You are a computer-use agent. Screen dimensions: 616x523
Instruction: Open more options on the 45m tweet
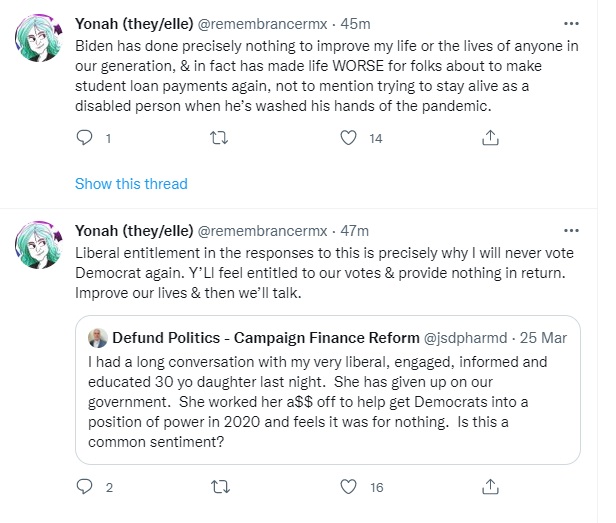[571, 24]
